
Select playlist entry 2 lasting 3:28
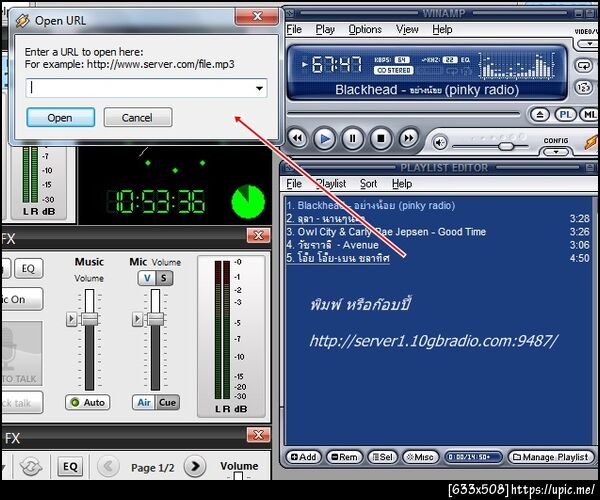click(x=438, y=218)
